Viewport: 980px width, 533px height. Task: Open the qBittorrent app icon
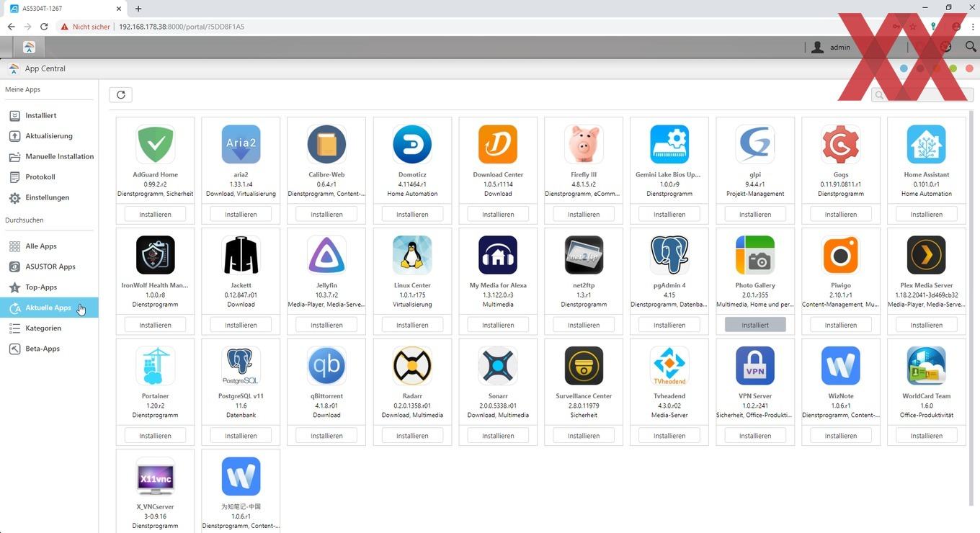coord(326,366)
